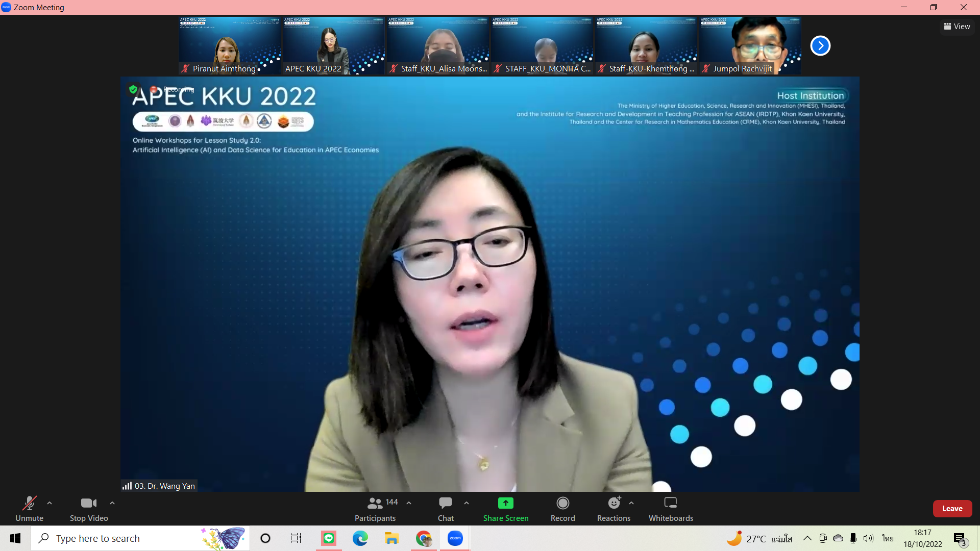The height and width of the screenshot is (551, 980).
Task: Start recording with the Record button
Action: click(562, 509)
